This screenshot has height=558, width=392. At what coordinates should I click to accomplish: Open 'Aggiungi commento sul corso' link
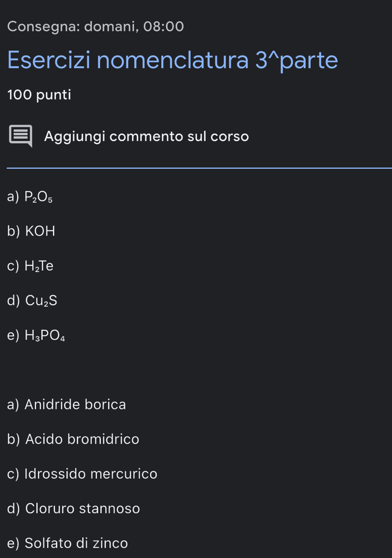146,136
